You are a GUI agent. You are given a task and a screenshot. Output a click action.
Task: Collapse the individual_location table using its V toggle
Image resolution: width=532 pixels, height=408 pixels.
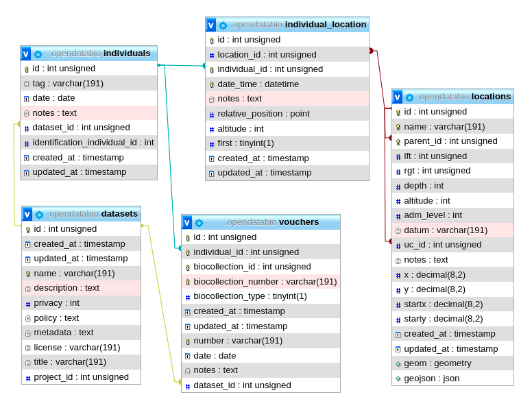(211, 25)
